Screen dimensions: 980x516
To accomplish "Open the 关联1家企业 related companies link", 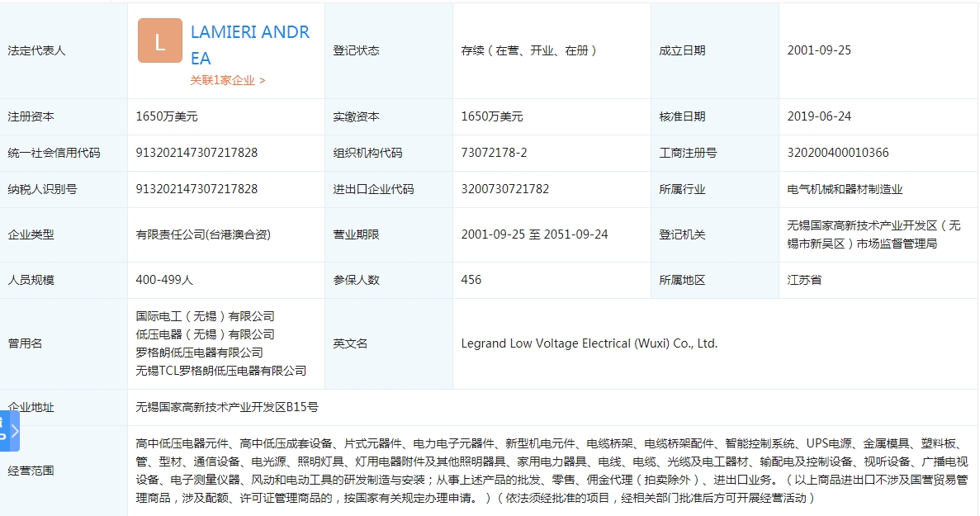I will (x=228, y=80).
